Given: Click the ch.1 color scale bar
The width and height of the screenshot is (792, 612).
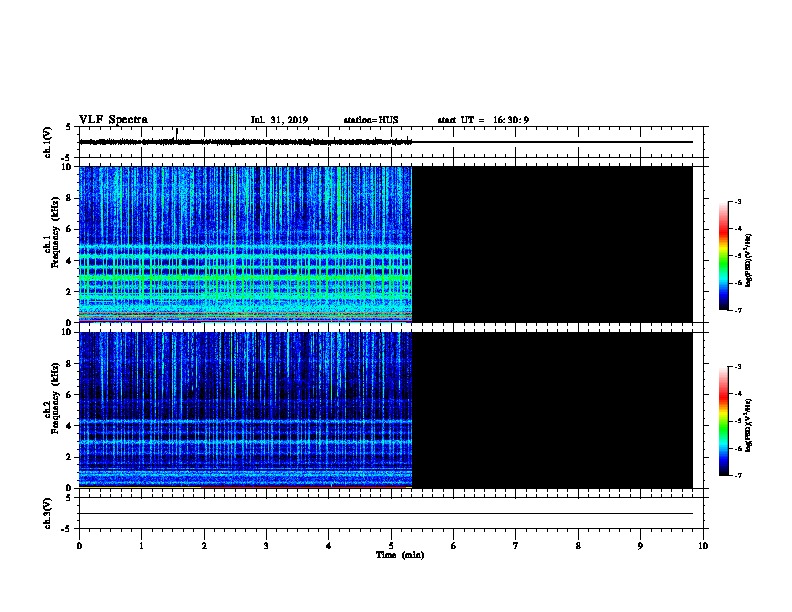Looking at the screenshot, I should click(723, 256).
